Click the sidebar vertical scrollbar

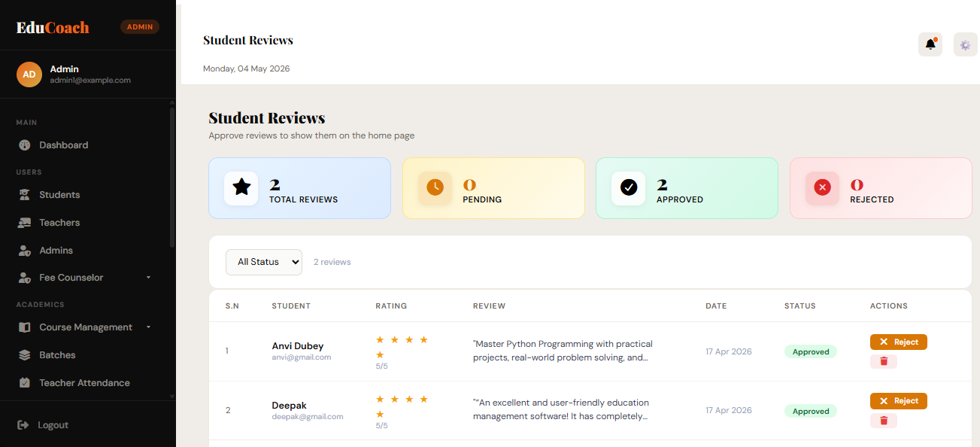pyautogui.click(x=172, y=177)
